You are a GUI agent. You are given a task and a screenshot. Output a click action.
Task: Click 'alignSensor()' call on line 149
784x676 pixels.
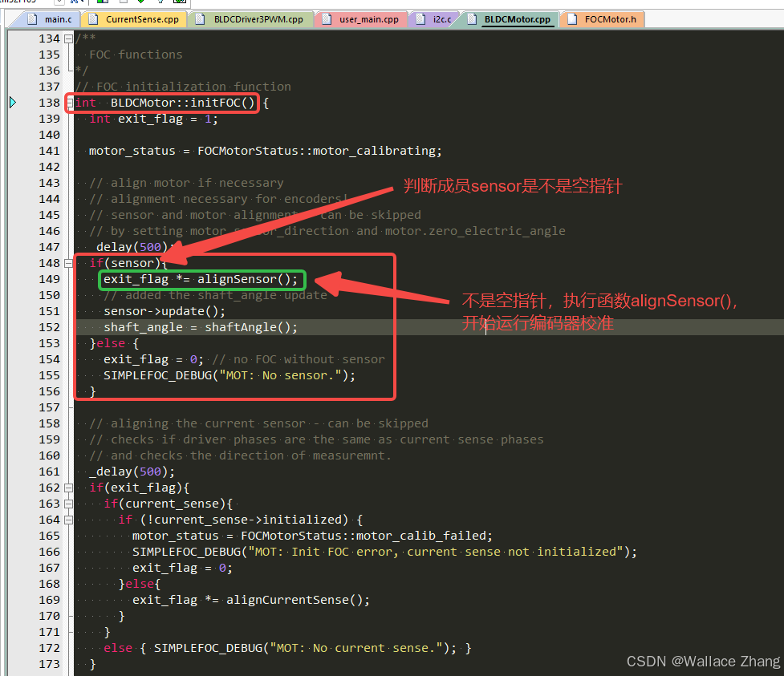tap(243, 279)
